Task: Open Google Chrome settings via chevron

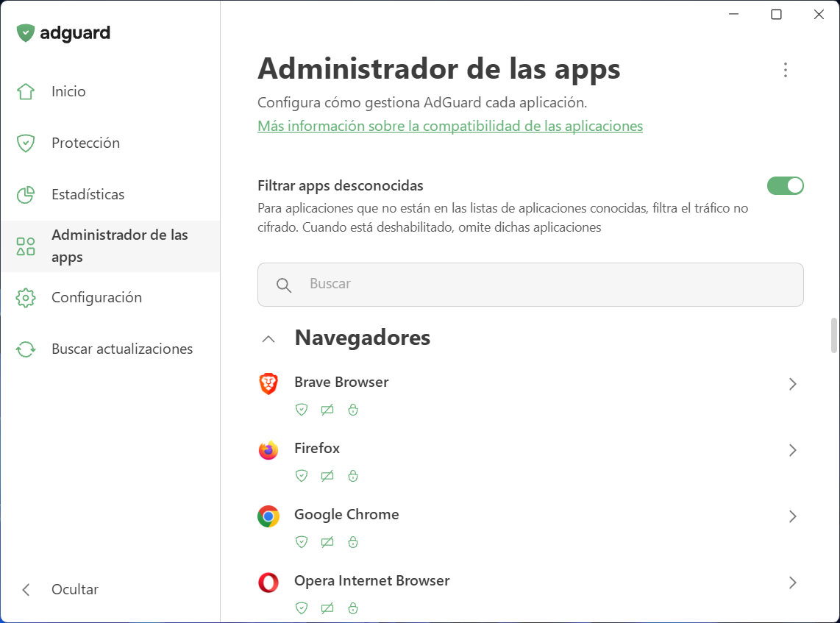Action: coord(793,516)
